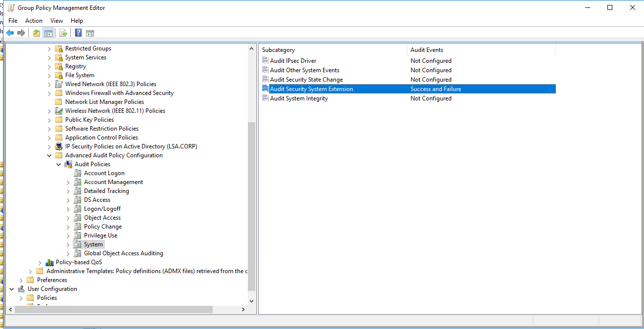This screenshot has height=329, width=644.
Task: Expand the Application Control Policies node
Action: tap(49, 138)
